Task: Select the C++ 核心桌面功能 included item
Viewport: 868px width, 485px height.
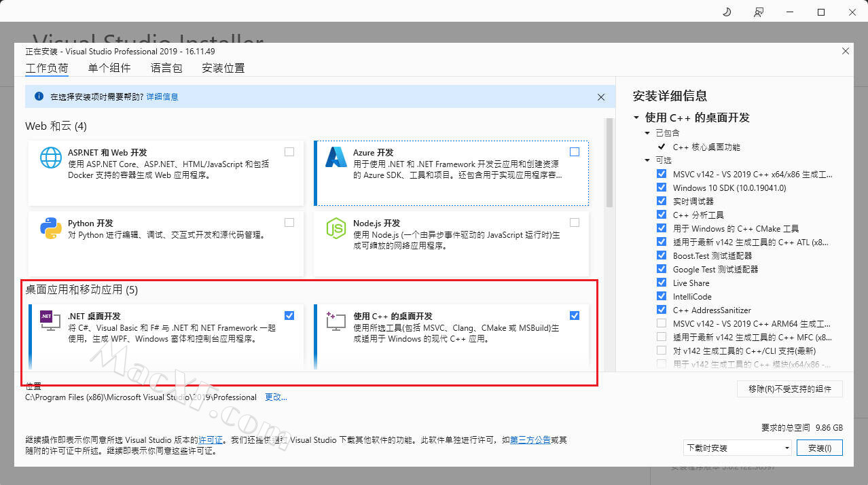Action: (x=706, y=147)
